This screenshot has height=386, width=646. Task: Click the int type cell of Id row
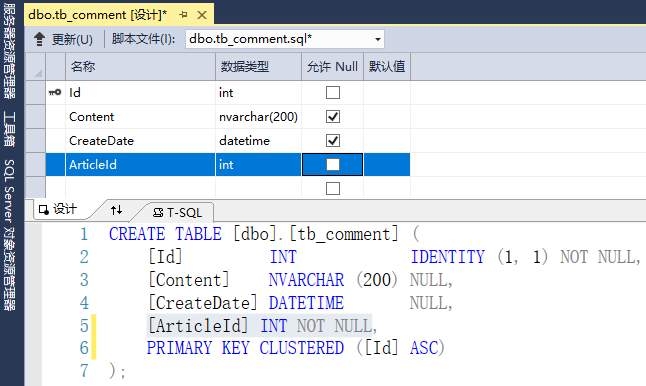258,93
